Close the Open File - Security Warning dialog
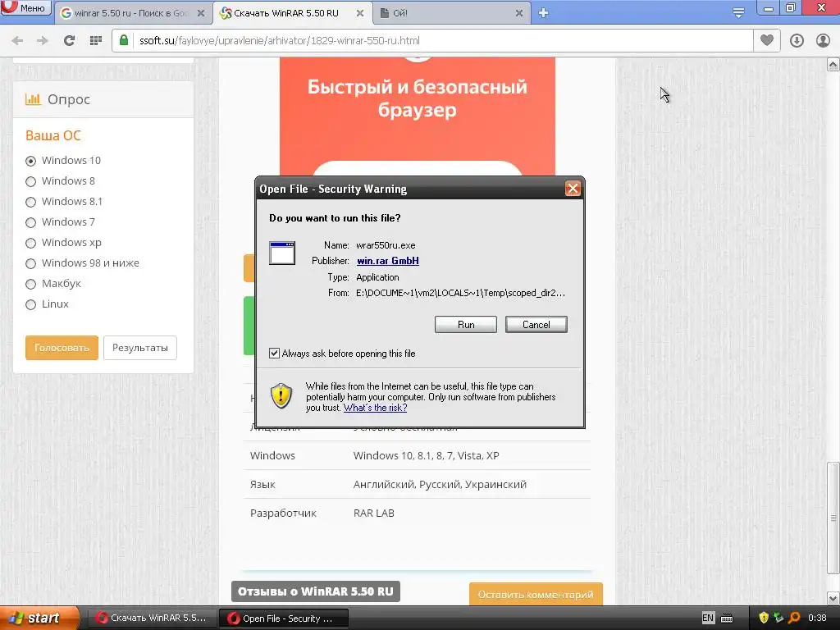 pos(573,189)
